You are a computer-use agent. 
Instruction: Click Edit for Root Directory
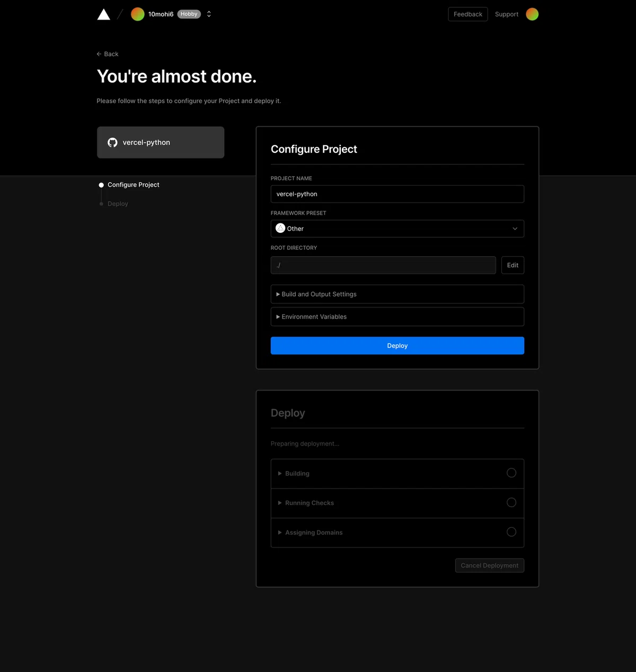pyautogui.click(x=513, y=265)
